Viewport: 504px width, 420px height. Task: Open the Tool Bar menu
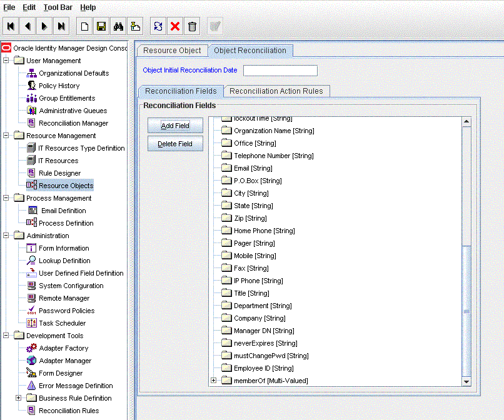pos(58,7)
